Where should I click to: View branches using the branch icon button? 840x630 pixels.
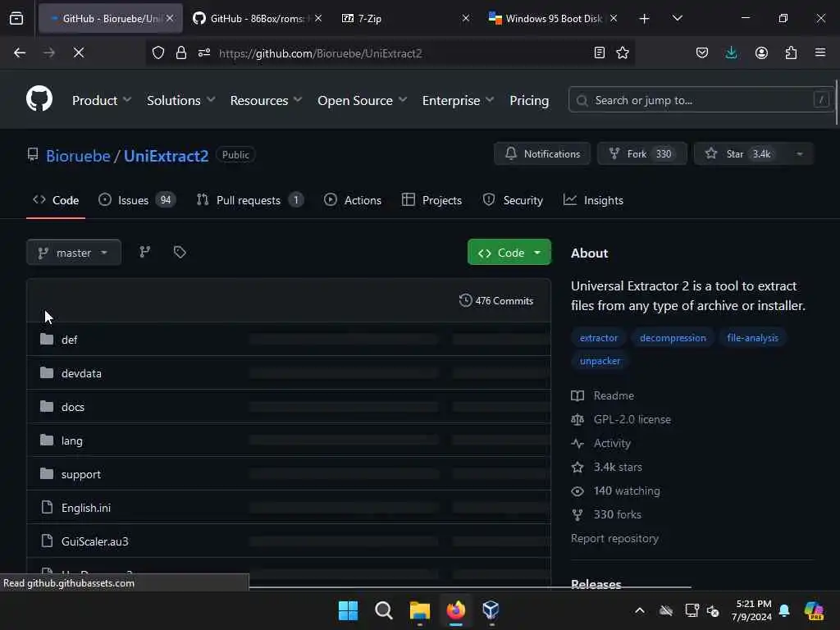click(144, 253)
